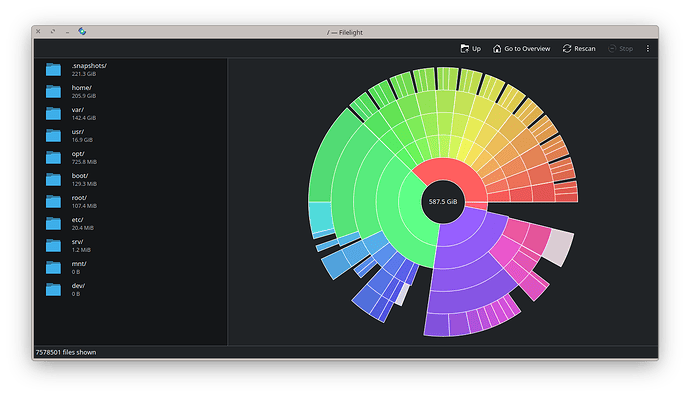Select the mnt/ name label
Viewport: 690px width, 398px height.
click(79, 264)
